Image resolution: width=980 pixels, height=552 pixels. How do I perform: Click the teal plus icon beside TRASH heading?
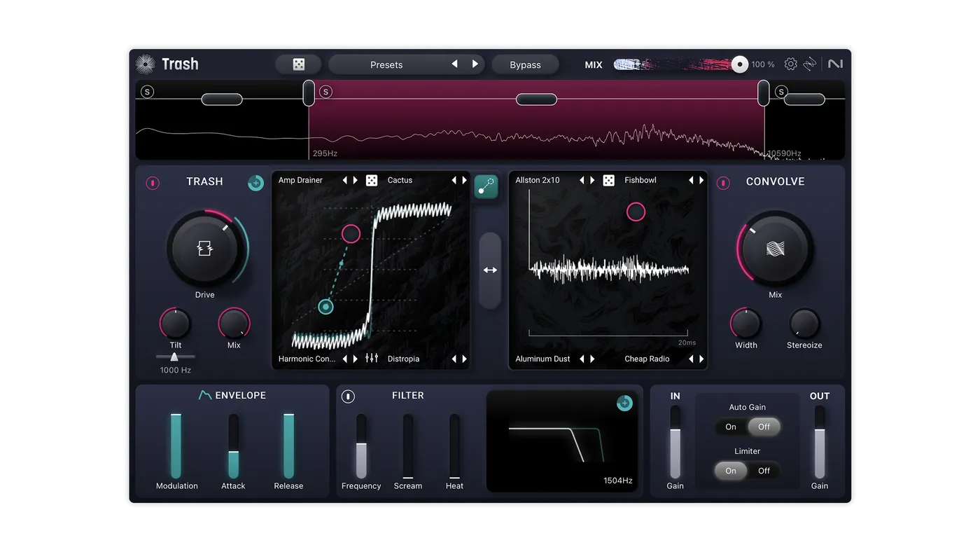click(256, 184)
